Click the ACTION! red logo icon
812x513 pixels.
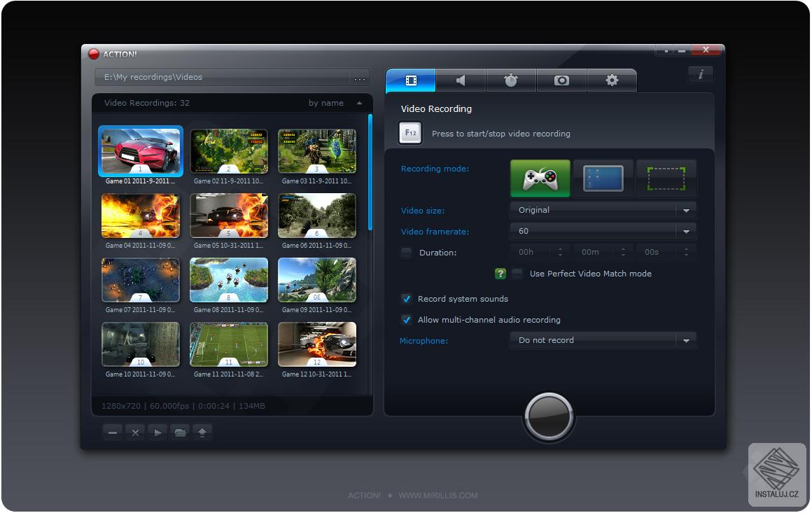[x=93, y=54]
